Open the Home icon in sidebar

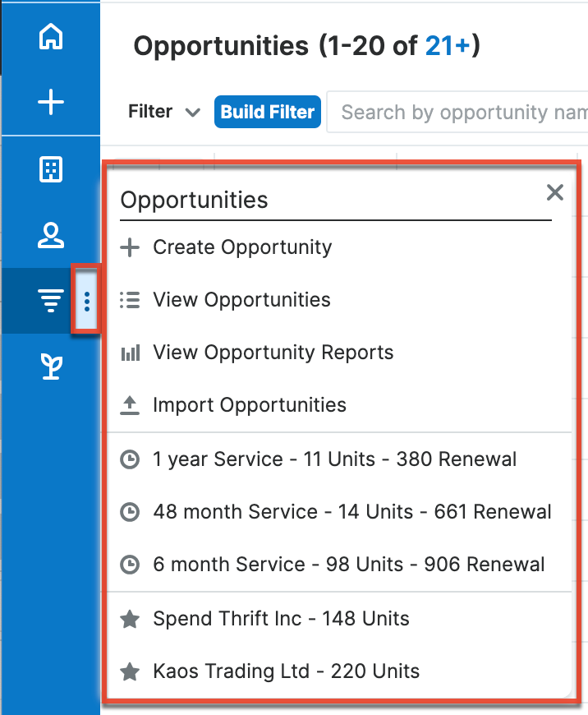coord(51,37)
